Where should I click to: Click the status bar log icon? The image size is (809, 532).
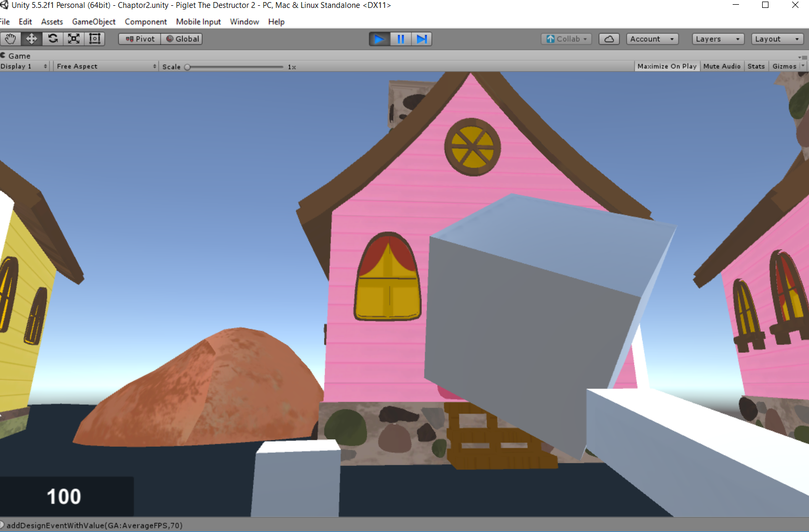click(2, 525)
